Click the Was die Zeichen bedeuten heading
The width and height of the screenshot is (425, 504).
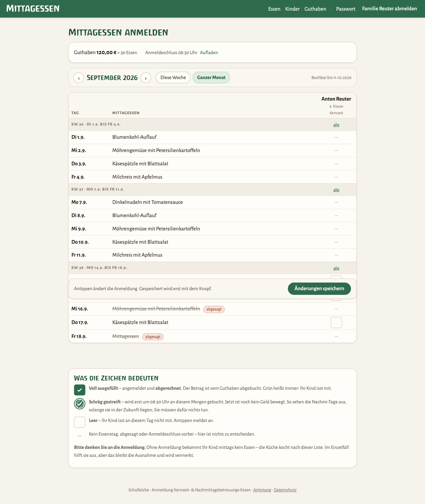[116, 378]
